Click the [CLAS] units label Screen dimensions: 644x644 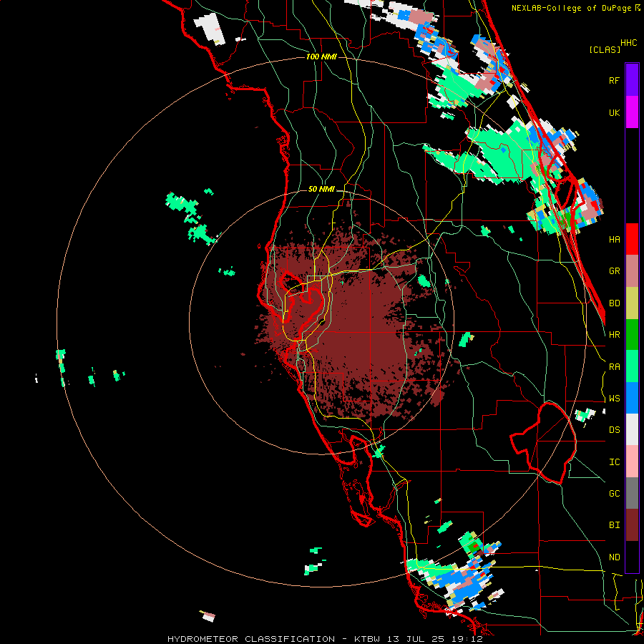[605, 49]
